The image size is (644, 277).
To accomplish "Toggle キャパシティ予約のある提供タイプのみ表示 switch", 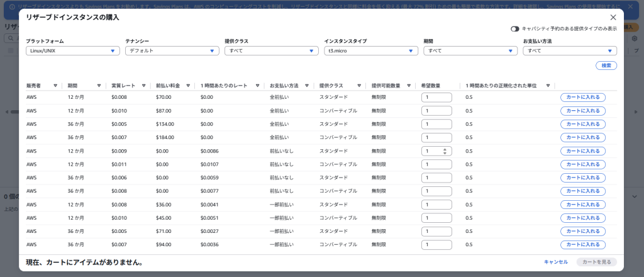I will (515, 29).
